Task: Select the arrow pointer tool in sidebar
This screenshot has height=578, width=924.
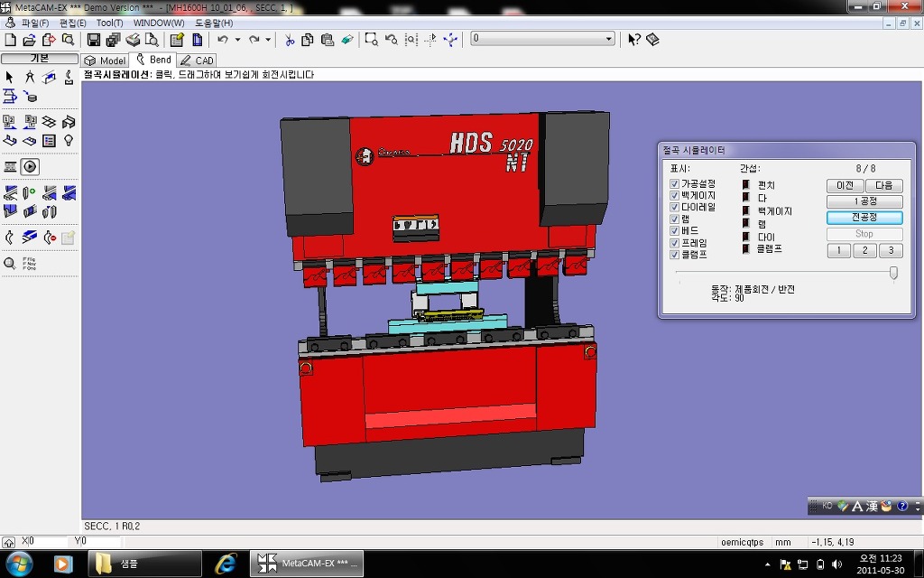Action: pyautogui.click(x=9, y=78)
